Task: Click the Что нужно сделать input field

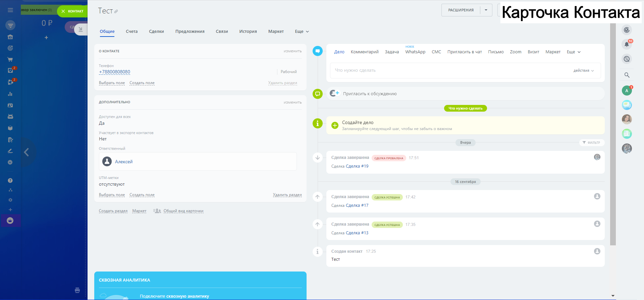Action: click(449, 70)
